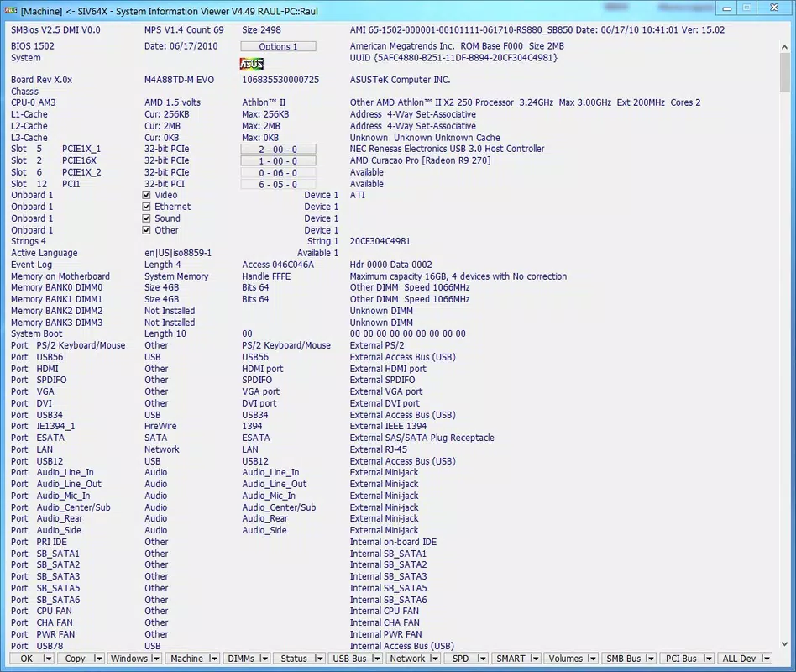Open the SMB Bus dropdown arrow
Image resolution: width=796 pixels, height=672 pixels.
click(x=650, y=659)
